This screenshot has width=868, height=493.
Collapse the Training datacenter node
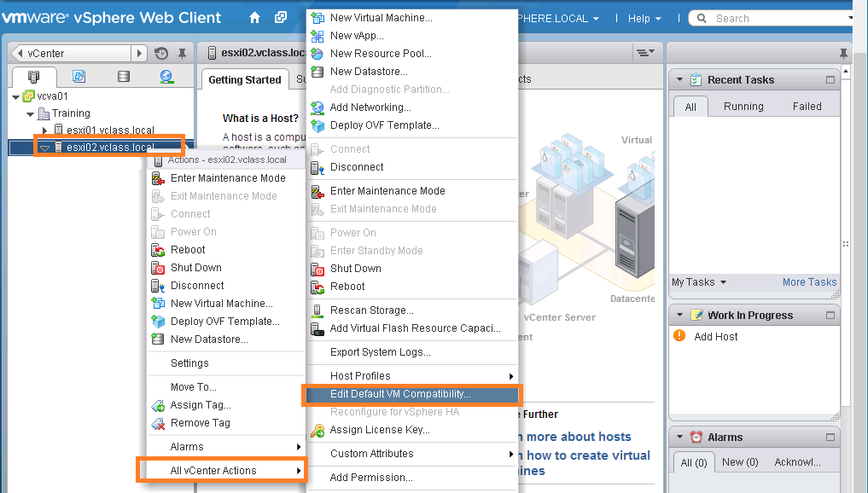point(30,114)
